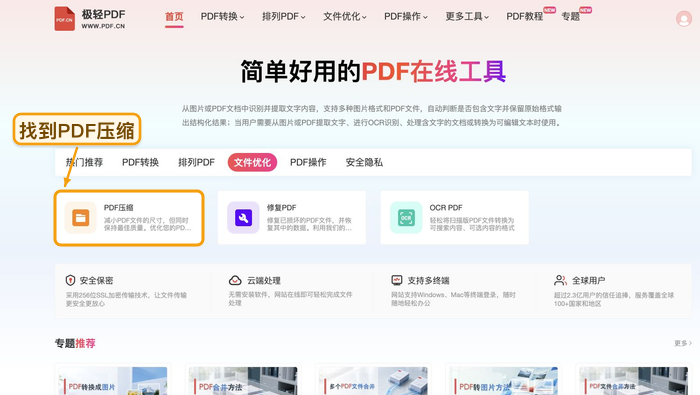Screen dimensions: 700x395
Task: Open the OCR PDF tool card title
Action: (446, 208)
